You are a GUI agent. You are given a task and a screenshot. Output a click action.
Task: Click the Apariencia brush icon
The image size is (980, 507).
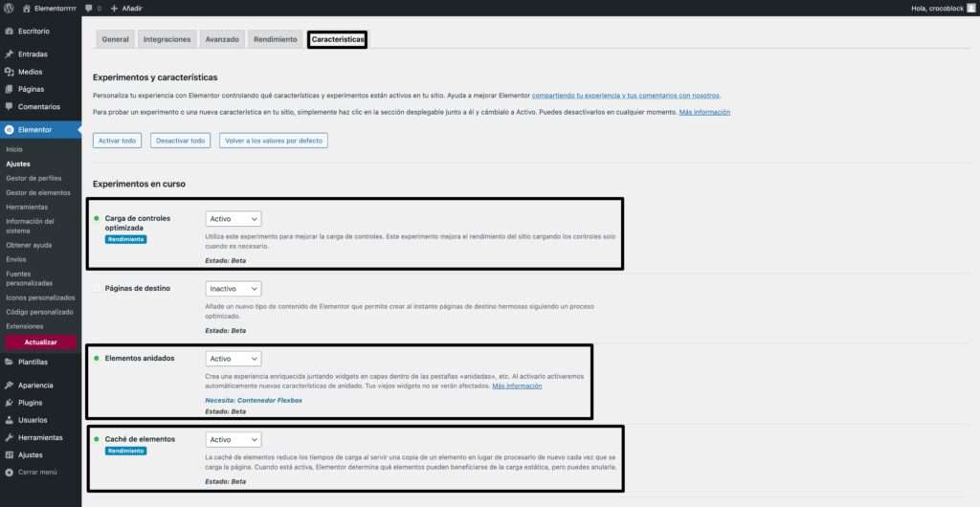pos(9,386)
